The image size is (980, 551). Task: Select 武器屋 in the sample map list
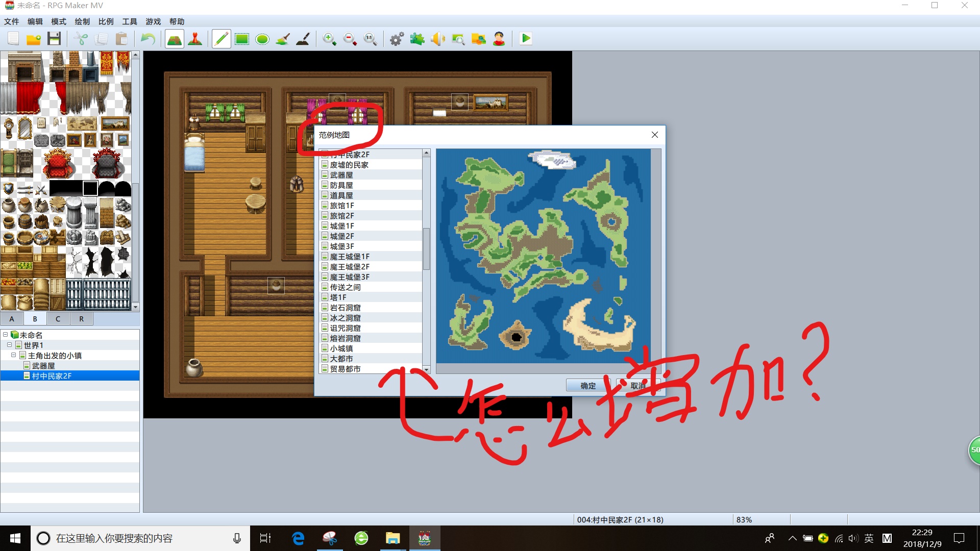coord(371,175)
